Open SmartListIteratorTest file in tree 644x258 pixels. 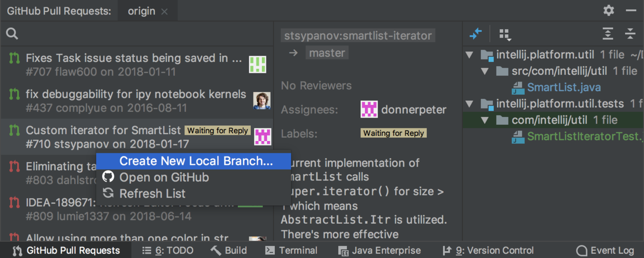(585, 136)
